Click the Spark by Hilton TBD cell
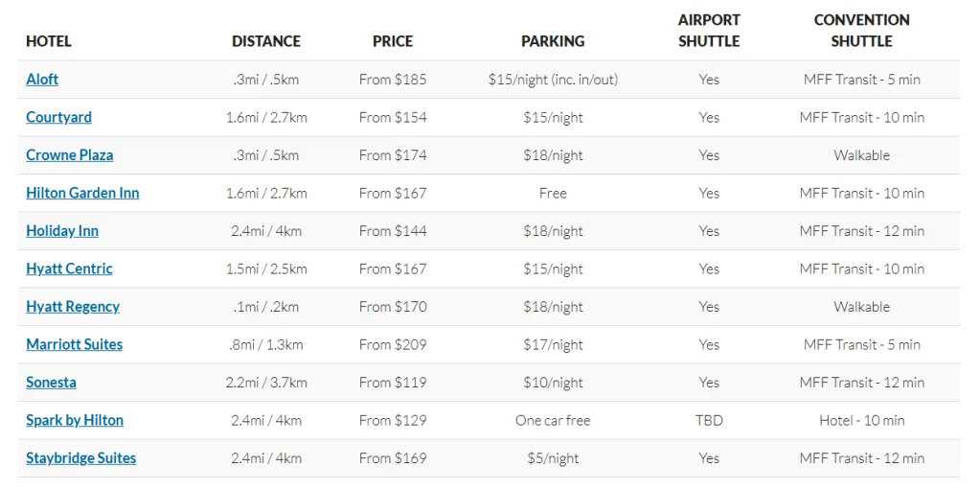The height and width of the screenshot is (490, 980). tap(709, 420)
